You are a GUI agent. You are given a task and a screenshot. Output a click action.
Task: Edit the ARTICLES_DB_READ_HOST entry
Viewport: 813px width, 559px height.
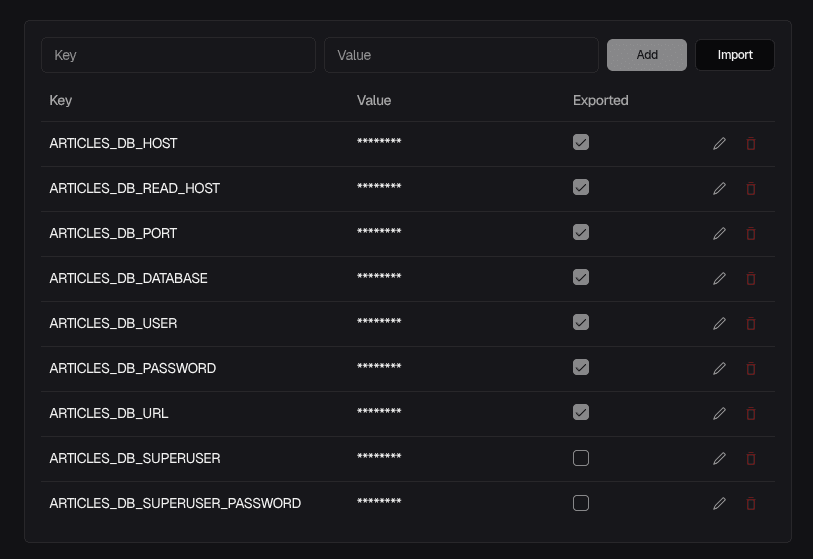click(719, 189)
